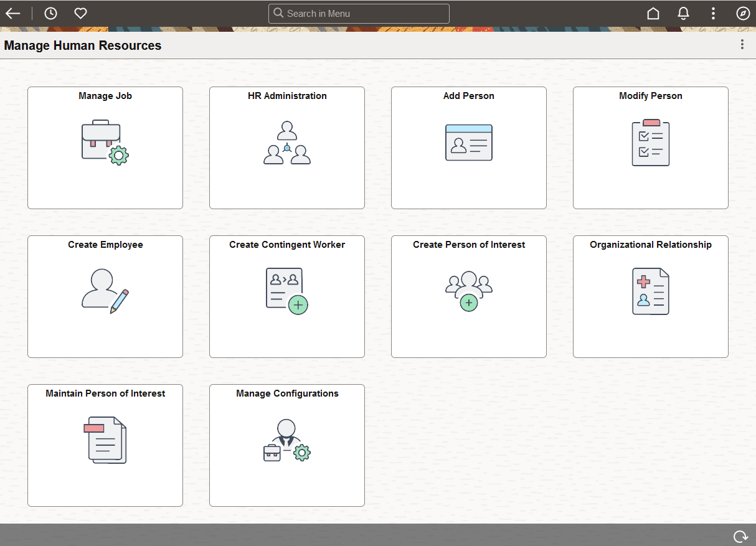Image resolution: width=756 pixels, height=546 pixels.
Task: Open the Recent Places clock icon
Action: click(50, 13)
